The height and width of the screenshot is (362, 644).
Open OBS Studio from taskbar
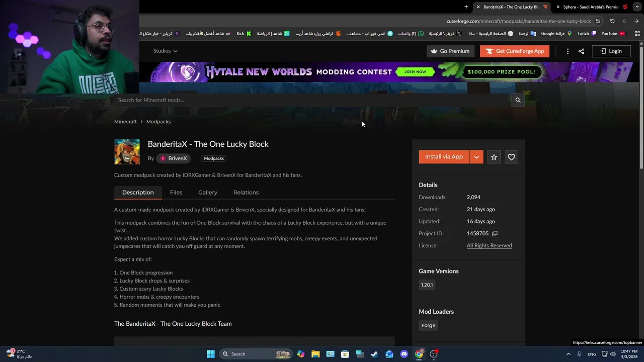(434, 354)
